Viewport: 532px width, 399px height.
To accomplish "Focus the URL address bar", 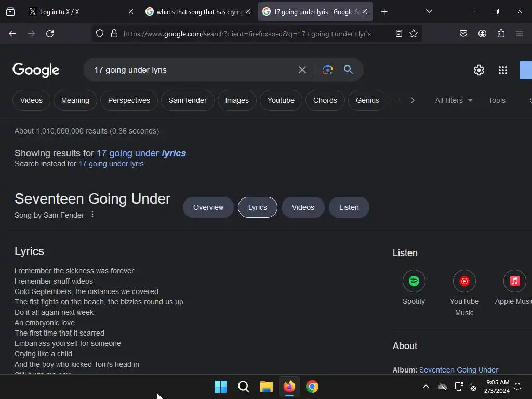I will (247, 34).
